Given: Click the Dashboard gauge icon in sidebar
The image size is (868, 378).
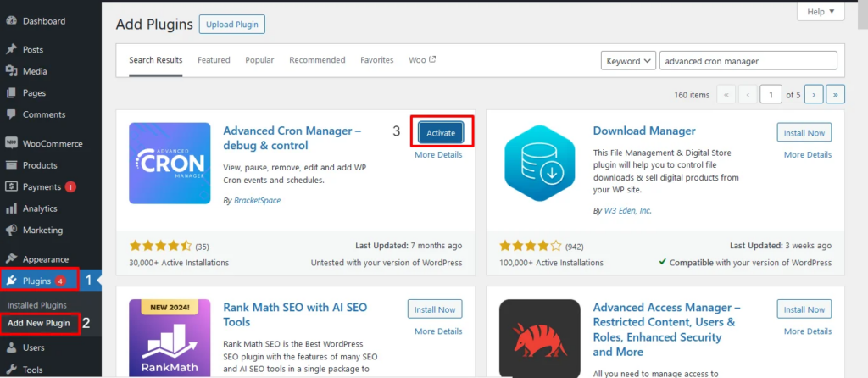Looking at the screenshot, I should [x=11, y=21].
